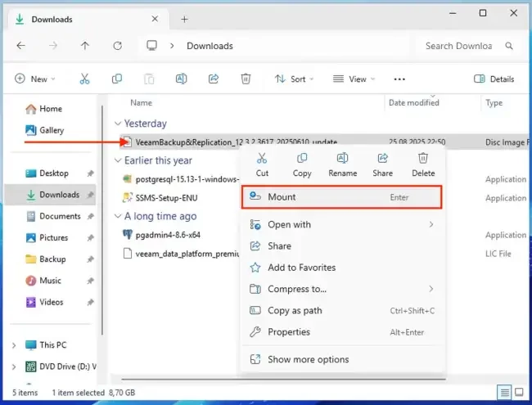Image resolution: width=532 pixels, height=405 pixels.
Task: Expand Compress to... submenu
Action: coord(342,289)
